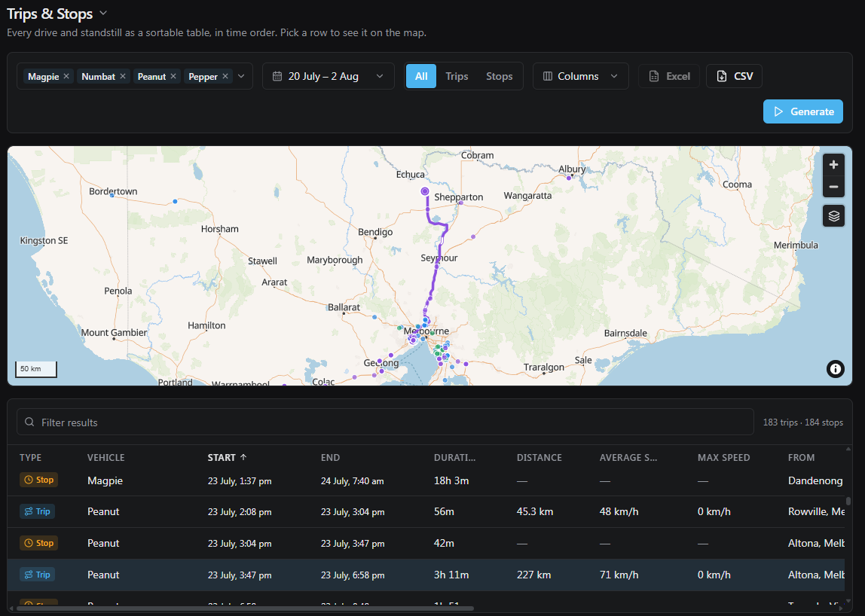Click the calendar icon in date picker
The image size is (865, 616).
point(277,76)
